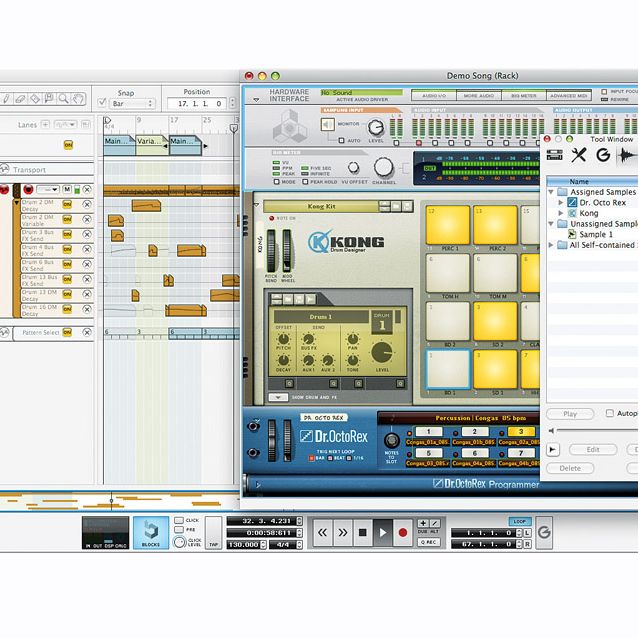Expand the Dr. Octo Rex tree item
This screenshot has width=638, height=638.
pyautogui.click(x=561, y=202)
